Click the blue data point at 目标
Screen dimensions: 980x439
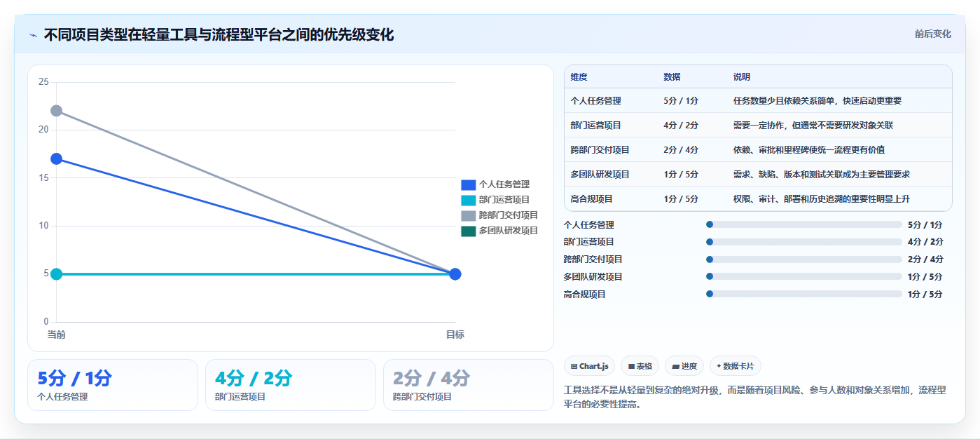coord(455,273)
